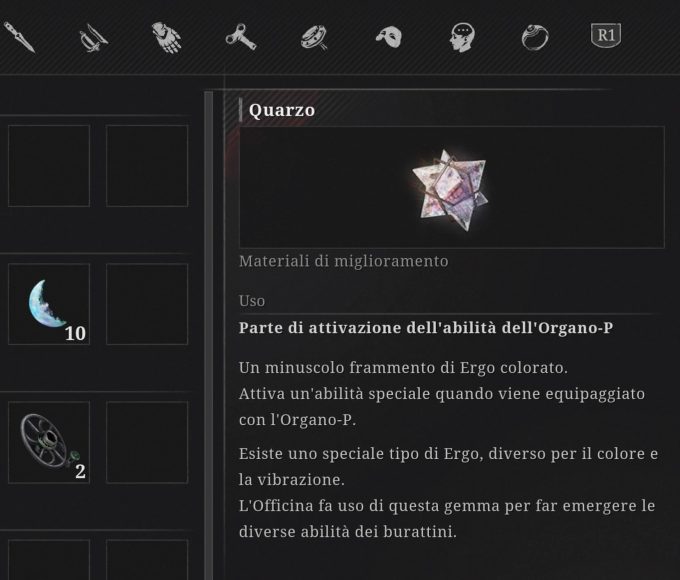Select the first empty top-row inventory slot

point(49,166)
